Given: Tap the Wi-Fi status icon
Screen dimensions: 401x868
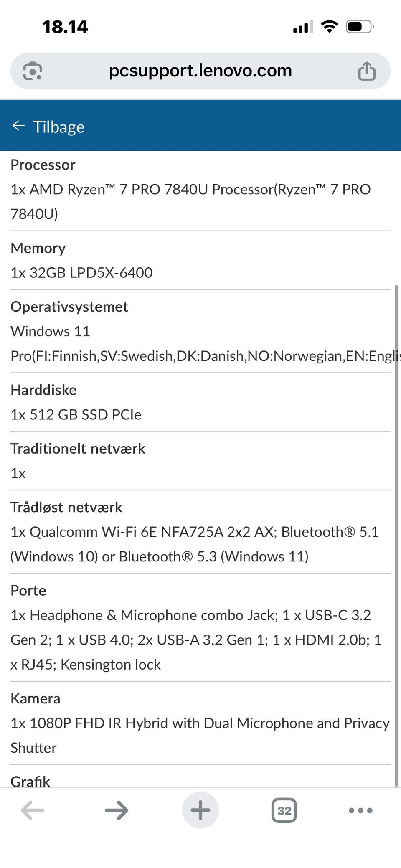Looking at the screenshot, I should 329,27.
